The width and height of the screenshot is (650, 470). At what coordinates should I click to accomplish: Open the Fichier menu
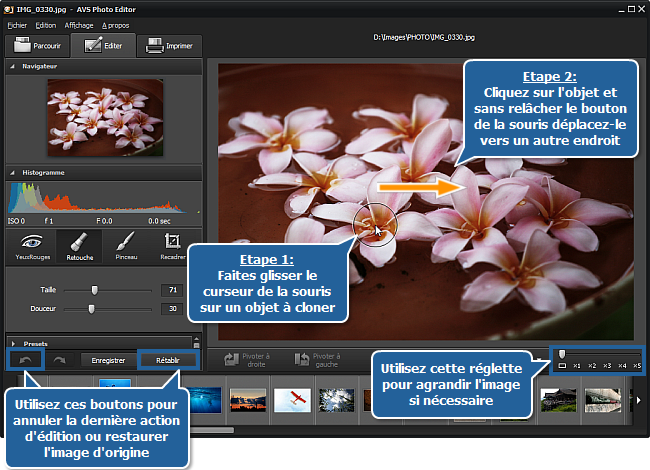pyautogui.click(x=17, y=25)
